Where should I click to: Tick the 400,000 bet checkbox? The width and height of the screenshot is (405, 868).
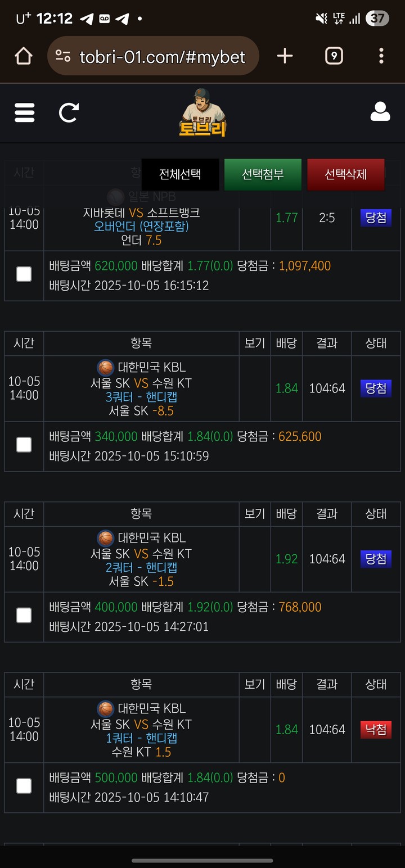pos(24,615)
